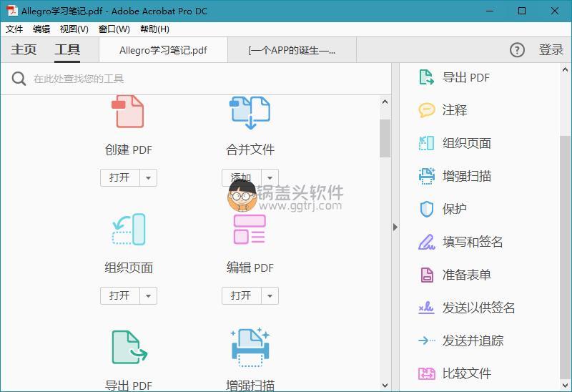Viewport: 572px width, 392px height.
Task: Click the 比较文件 compare icon
Action: pyautogui.click(x=426, y=373)
